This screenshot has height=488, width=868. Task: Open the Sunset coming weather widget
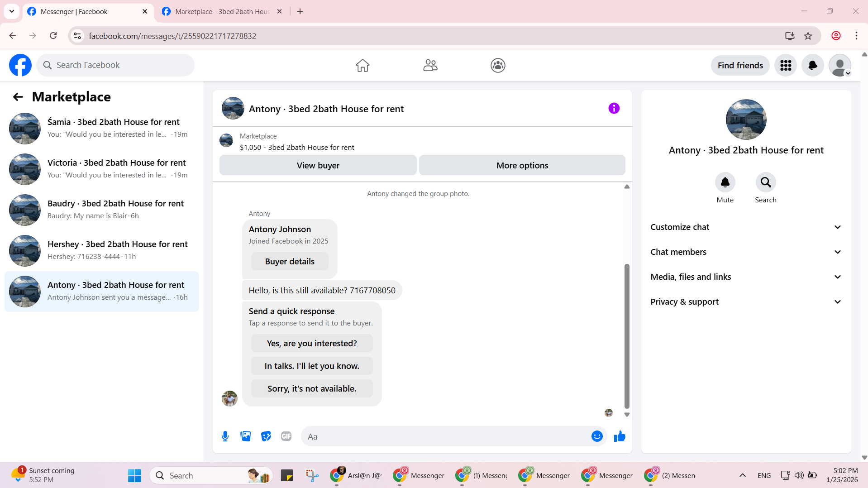click(43, 475)
